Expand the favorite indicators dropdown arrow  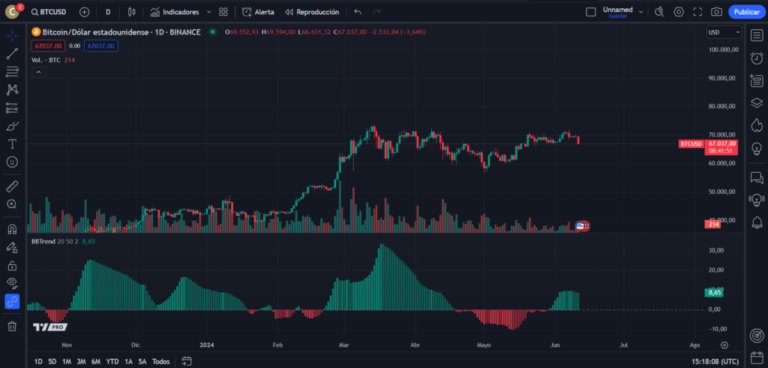(209, 12)
